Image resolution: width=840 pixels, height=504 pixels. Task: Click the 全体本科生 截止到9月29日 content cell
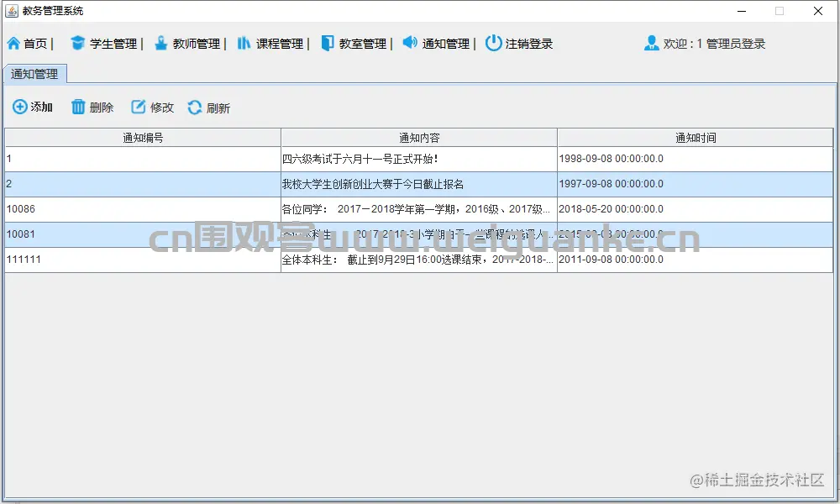(x=419, y=260)
